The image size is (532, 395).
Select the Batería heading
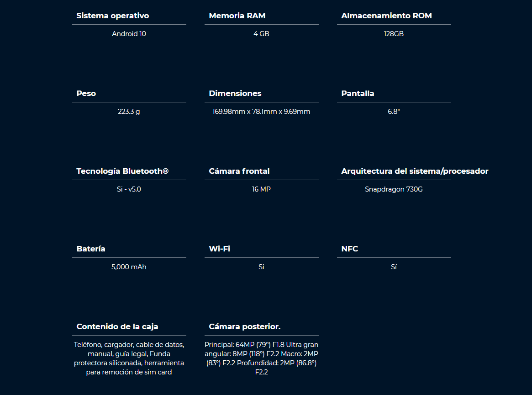coord(91,249)
